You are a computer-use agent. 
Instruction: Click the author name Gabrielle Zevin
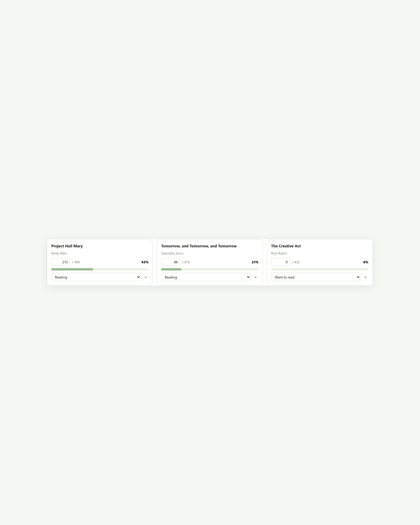(x=172, y=253)
